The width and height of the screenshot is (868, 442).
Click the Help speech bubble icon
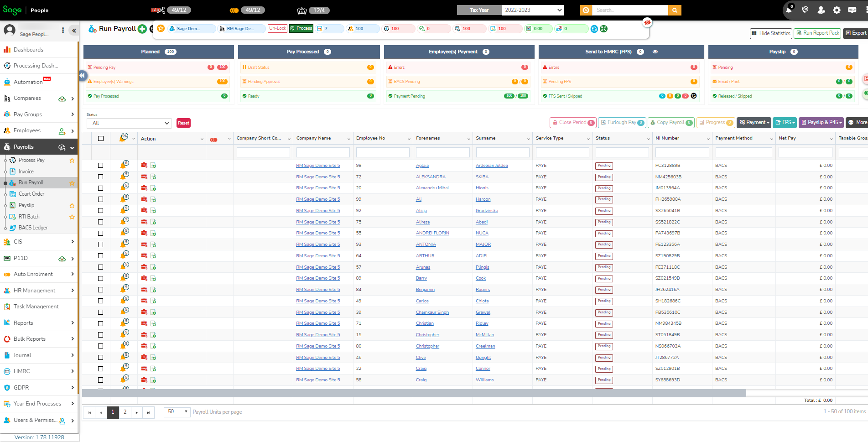click(852, 10)
